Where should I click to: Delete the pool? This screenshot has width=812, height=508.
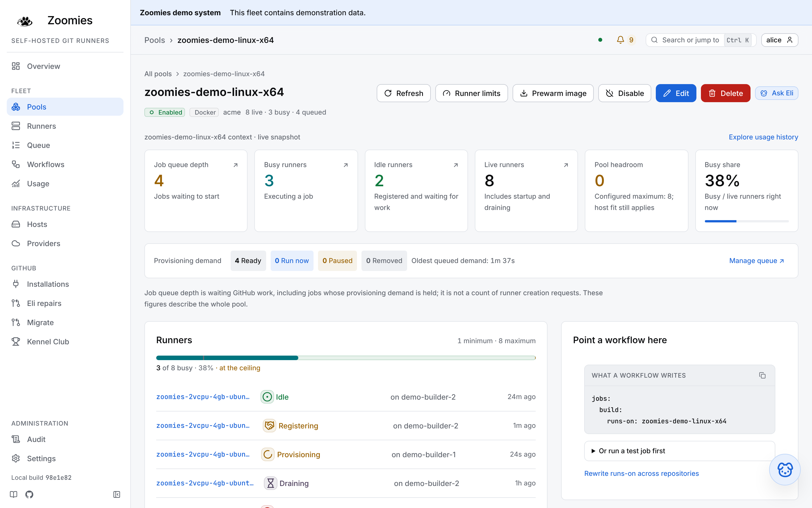[725, 93]
